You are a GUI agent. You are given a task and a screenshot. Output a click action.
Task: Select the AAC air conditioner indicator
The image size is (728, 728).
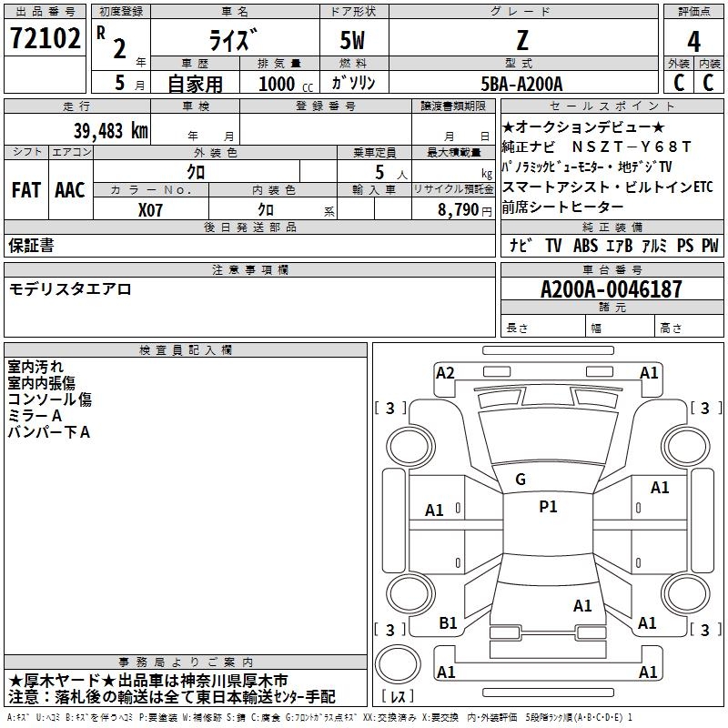[69, 190]
